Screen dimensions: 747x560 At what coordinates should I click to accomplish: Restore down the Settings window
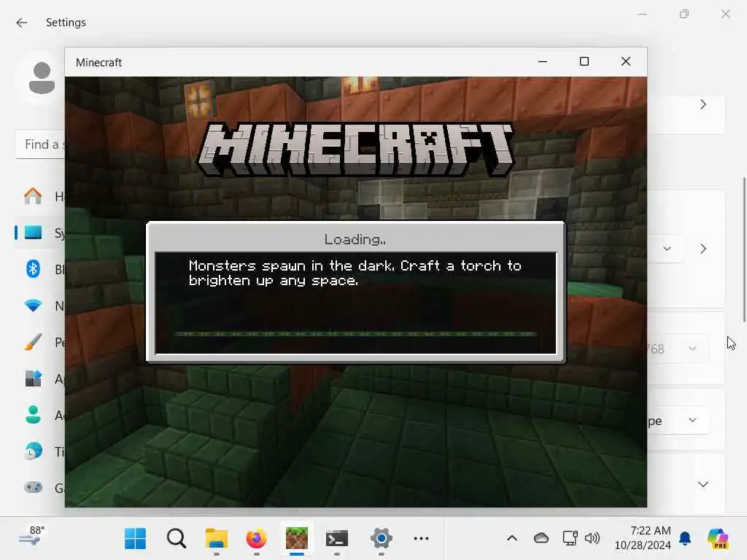tap(684, 15)
